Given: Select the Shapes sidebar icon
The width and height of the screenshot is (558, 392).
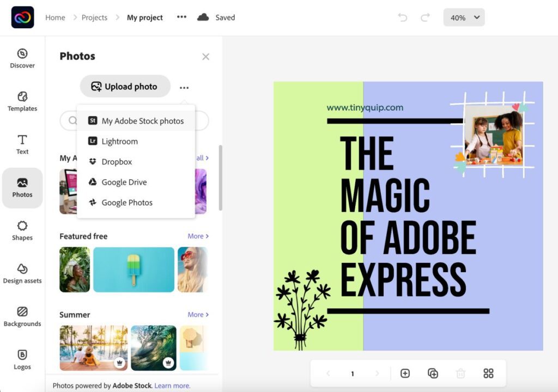Looking at the screenshot, I should pyautogui.click(x=22, y=230).
